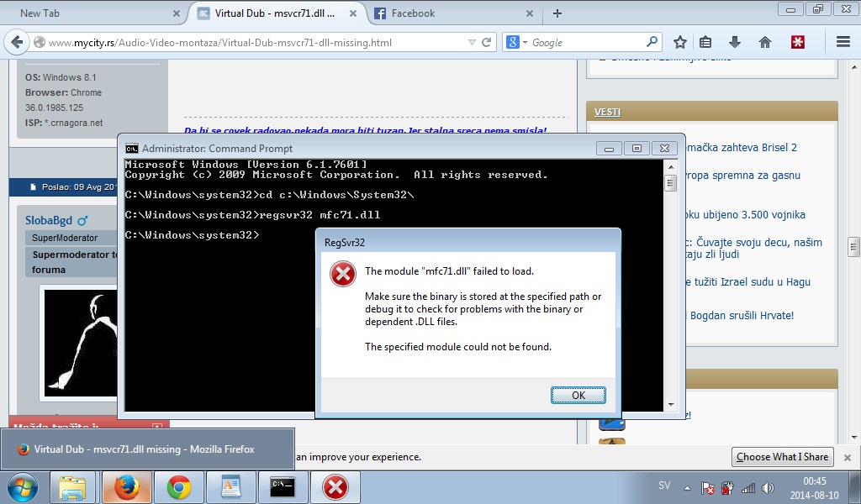Click the Command Prompt scrollbar thumb
The width and height of the screenshot is (861, 504).
pyautogui.click(x=670, y=183)
